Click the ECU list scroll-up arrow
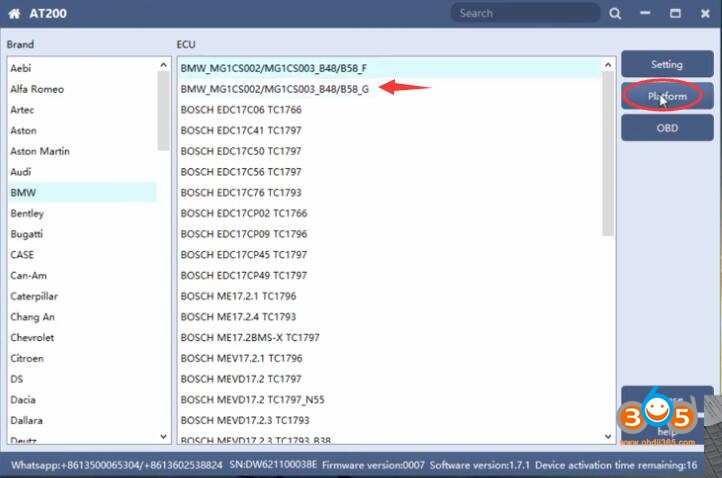The width and height of the screenshot is (722, 478). tap(608, 65)
